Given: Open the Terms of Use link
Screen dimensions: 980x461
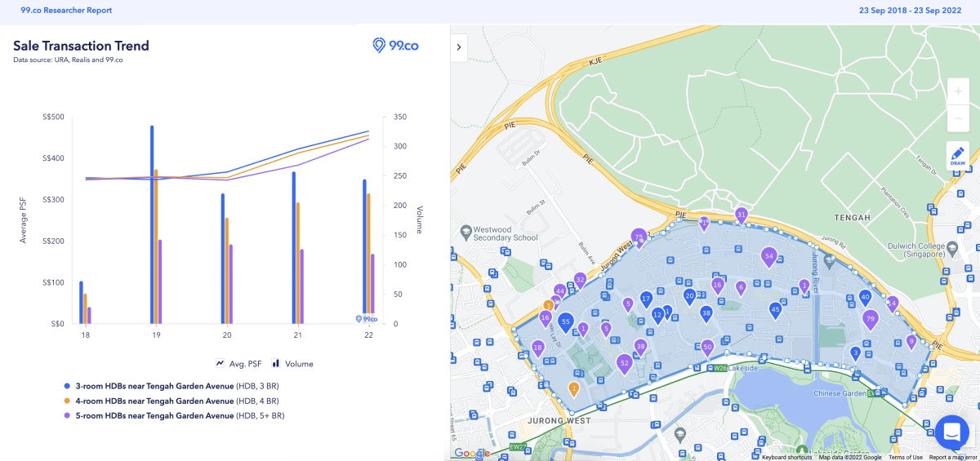Looking at the screenshot, I should (906, 457).
